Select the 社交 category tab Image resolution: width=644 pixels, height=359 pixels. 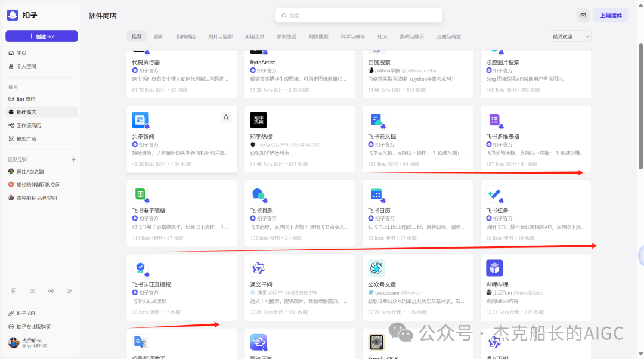(382, 36)
